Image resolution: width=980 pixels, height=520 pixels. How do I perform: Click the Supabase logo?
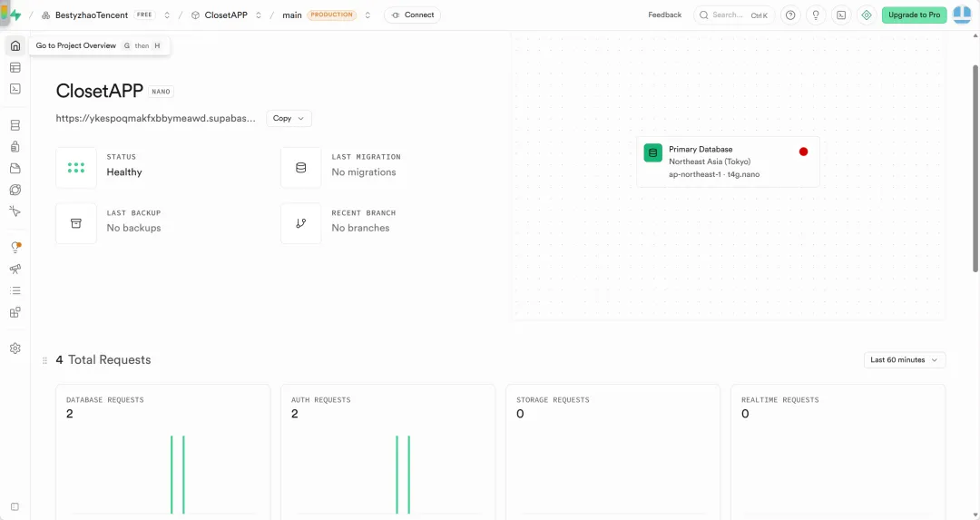point(15,15)
